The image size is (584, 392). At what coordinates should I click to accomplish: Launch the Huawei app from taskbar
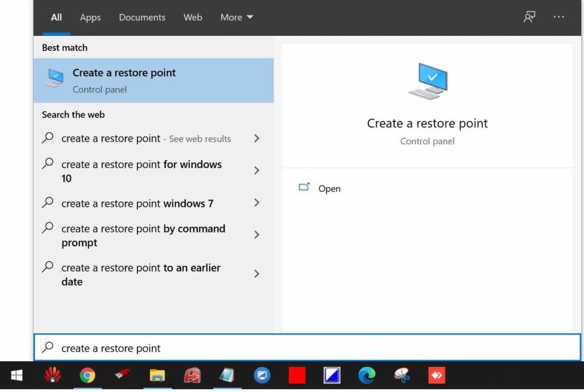pyautogui.click(x=52, y=375)
